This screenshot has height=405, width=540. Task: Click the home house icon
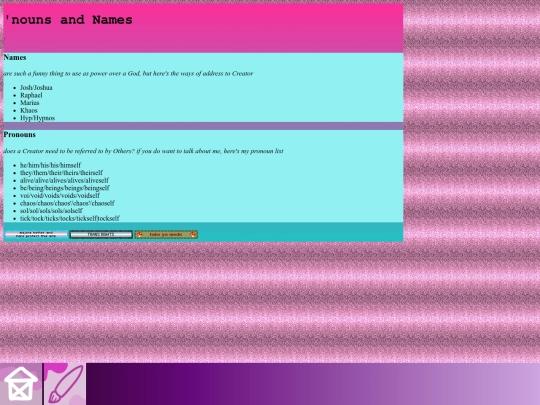pos(21,384)
